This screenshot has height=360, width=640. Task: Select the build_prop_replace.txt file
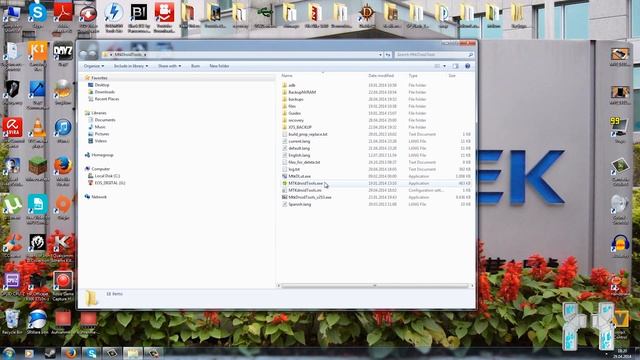coord(307,134)
